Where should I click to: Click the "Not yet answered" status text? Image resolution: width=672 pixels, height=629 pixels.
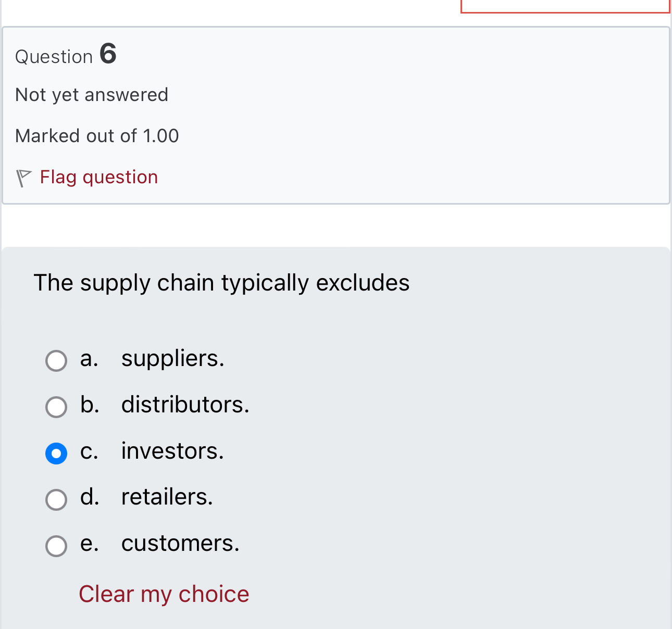click(x=92, y=95)
